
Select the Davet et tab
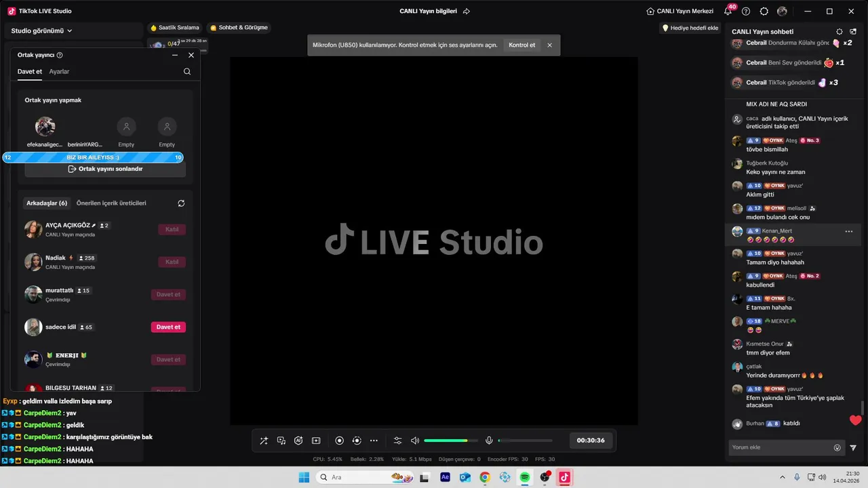coord(30,72)
